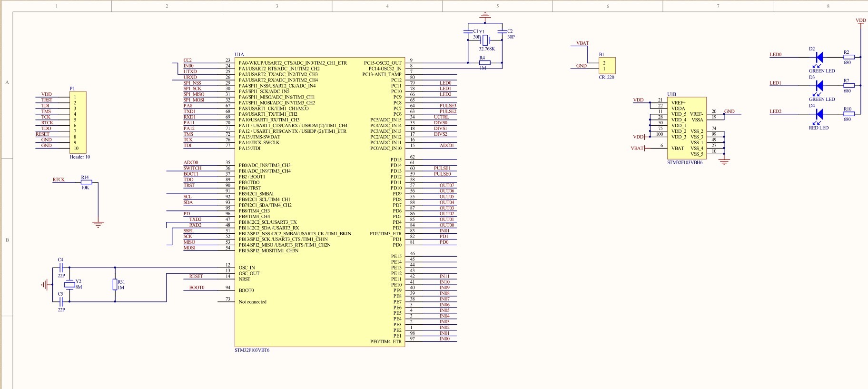Click the STM32F103VBH6 part name text

pos(685,163)
